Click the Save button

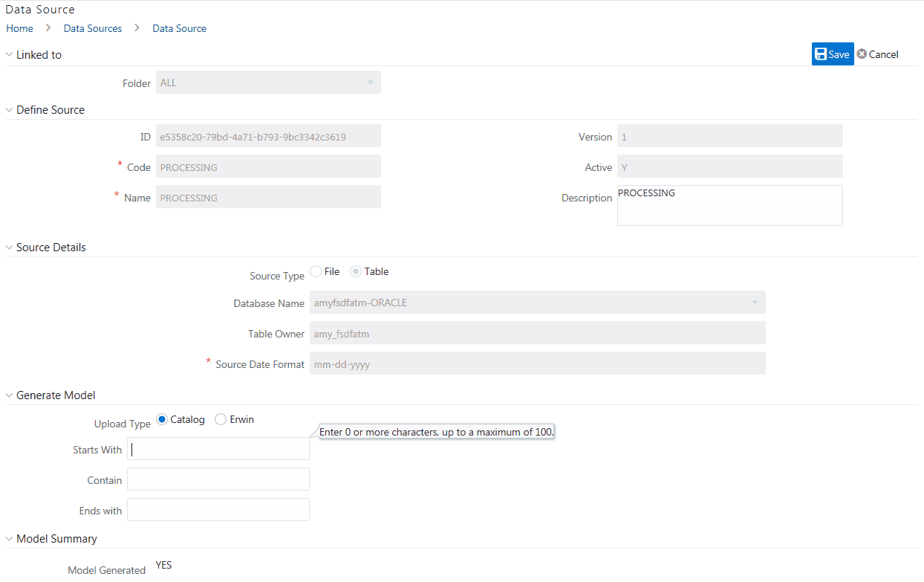(833, 54)
